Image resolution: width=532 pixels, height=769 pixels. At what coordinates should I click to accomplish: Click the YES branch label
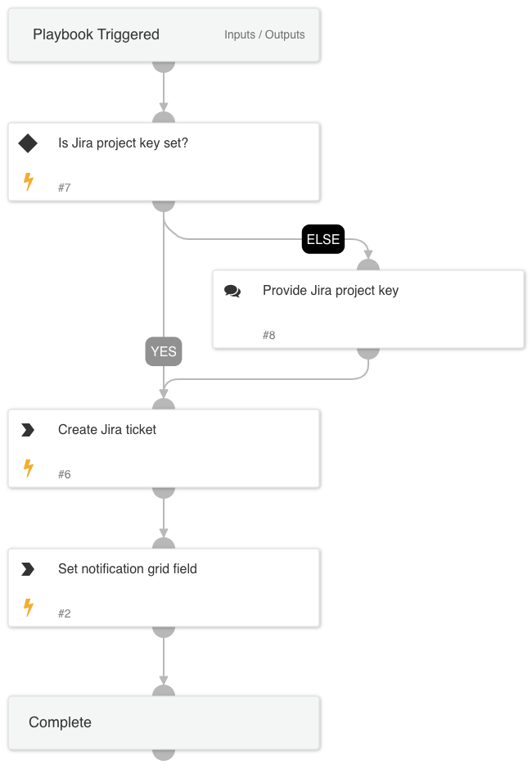[x=164, y=351]
